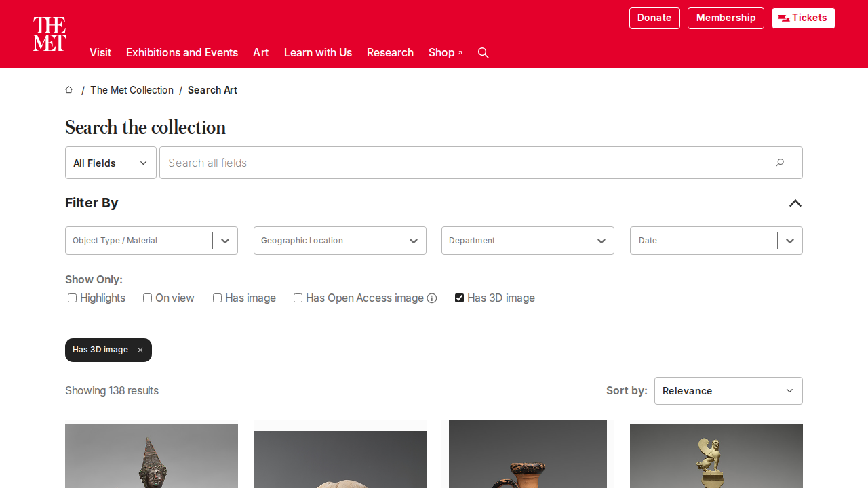This screenshot has height=488, width=868.
Task: Click the Donate button
Action: coord(654,18)
